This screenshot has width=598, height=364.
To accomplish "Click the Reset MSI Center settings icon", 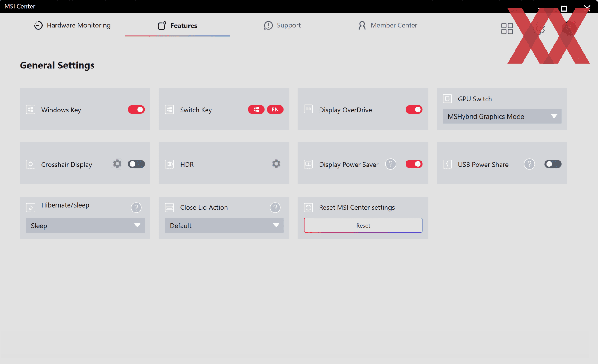I will [308, 208].
